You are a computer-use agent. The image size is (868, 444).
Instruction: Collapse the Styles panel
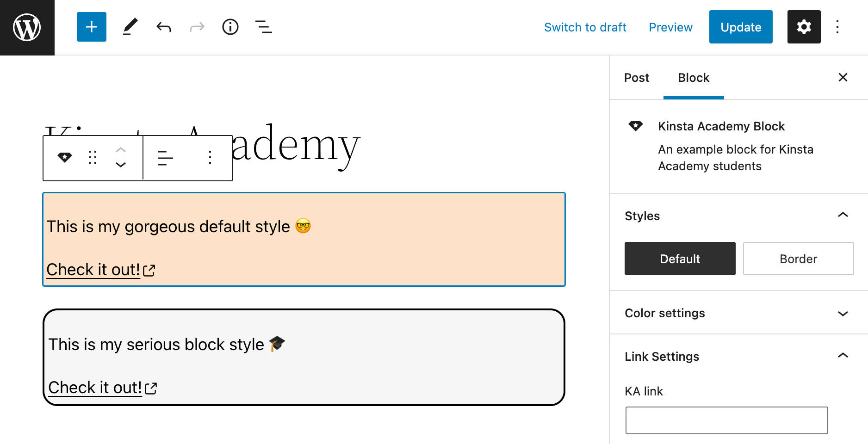[843, 215]
